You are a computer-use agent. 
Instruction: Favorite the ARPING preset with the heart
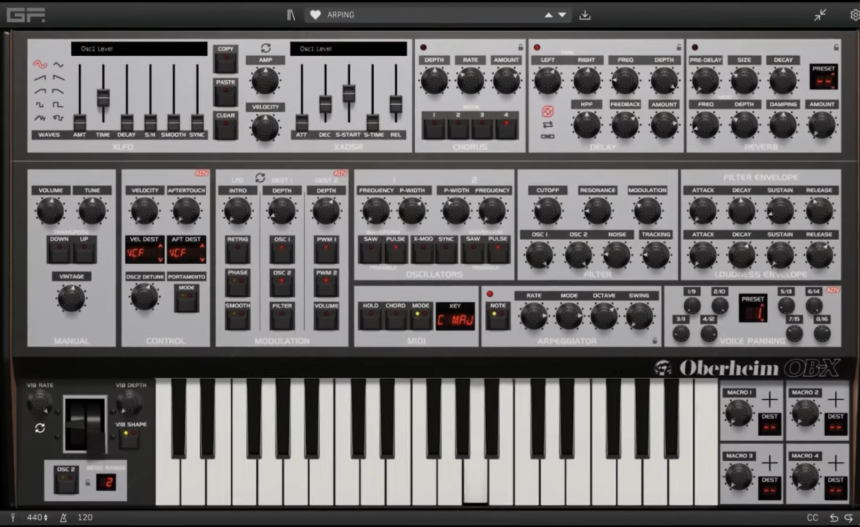coord(315,15)
